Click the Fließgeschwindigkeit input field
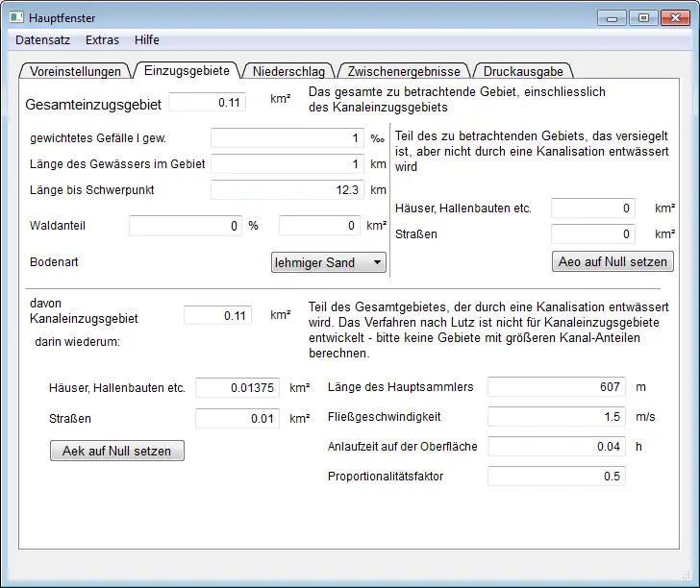Viewport: 700px width, 588px height. click(x=557, y=417)
